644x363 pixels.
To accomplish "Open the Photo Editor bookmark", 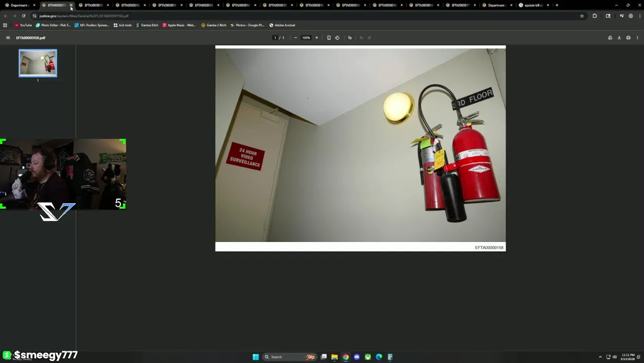I will pos(53,25).
